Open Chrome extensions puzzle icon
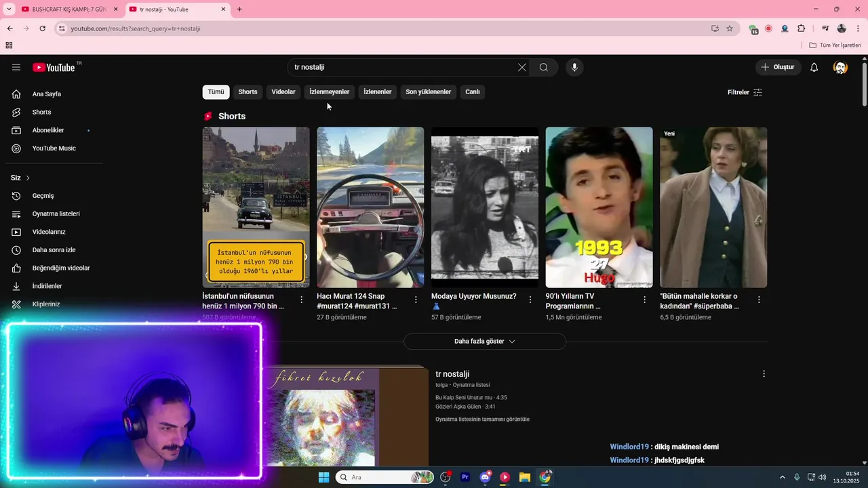The height and width of the screenshot is (488, 868). pos(802,28)
